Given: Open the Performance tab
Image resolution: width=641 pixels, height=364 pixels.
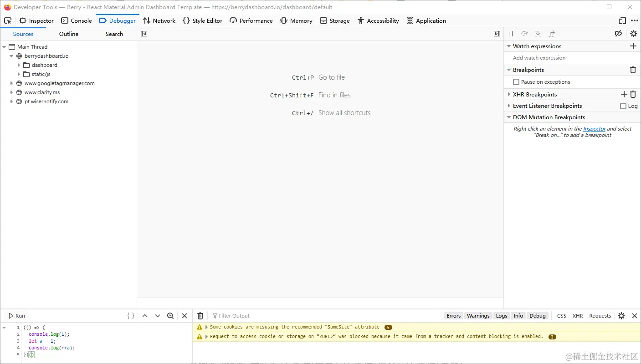Looking at the screenshot, I should [x=251, y=21].
